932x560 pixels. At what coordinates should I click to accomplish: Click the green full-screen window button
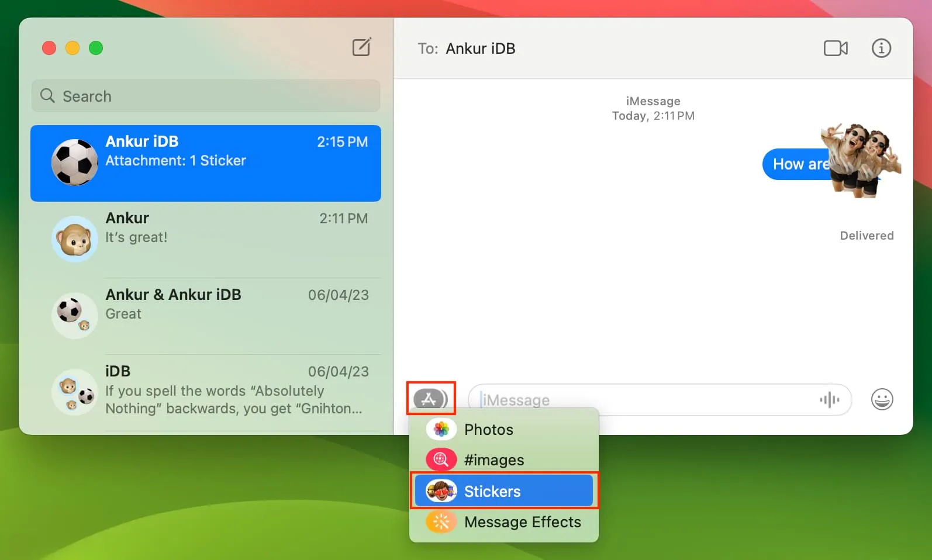click(96, 48)
